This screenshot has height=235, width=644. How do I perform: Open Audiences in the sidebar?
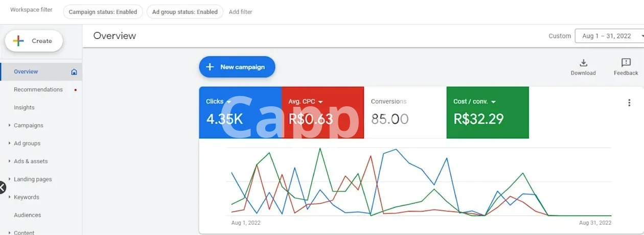tap(27, 215)
